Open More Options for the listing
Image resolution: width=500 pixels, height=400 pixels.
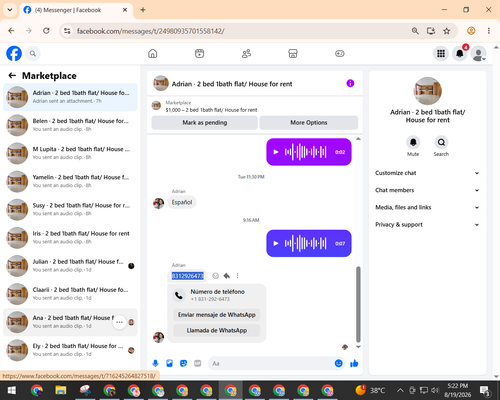pos(309,122)
